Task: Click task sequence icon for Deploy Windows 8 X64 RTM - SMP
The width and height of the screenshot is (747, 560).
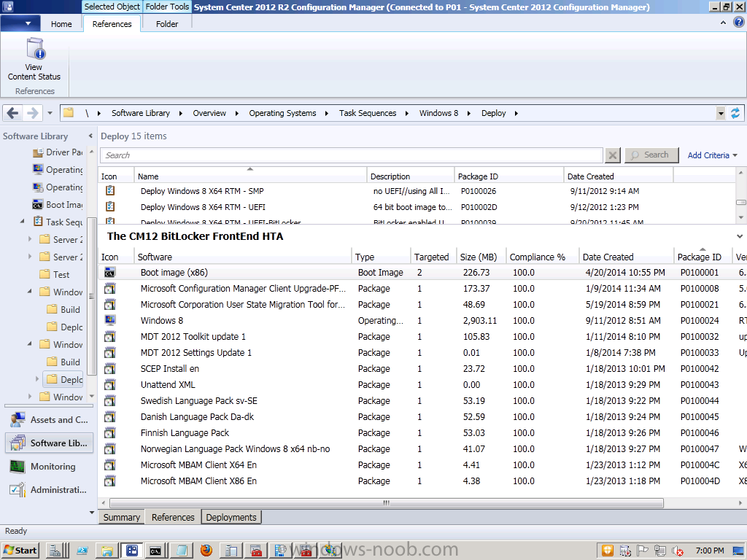Action: [110, 190]
